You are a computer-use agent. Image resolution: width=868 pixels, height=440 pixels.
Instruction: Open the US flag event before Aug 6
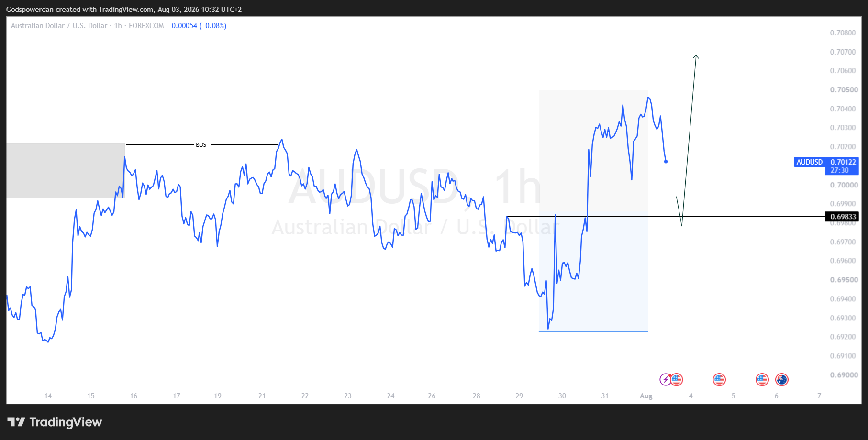coord(762,380)
